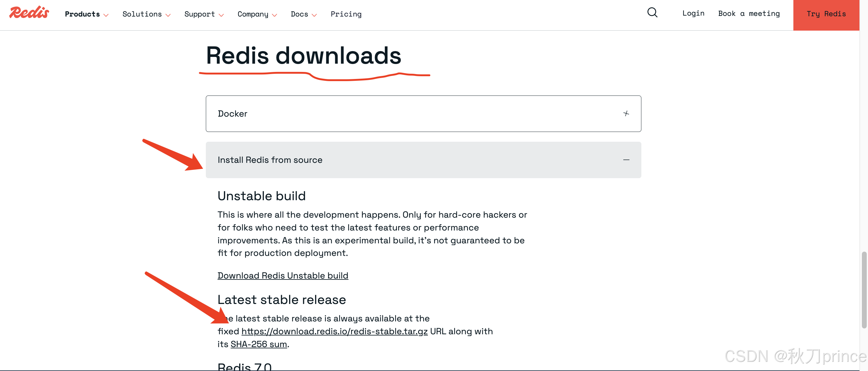
Task: Click Book a meeting
Action: click(x=749, y=13)
